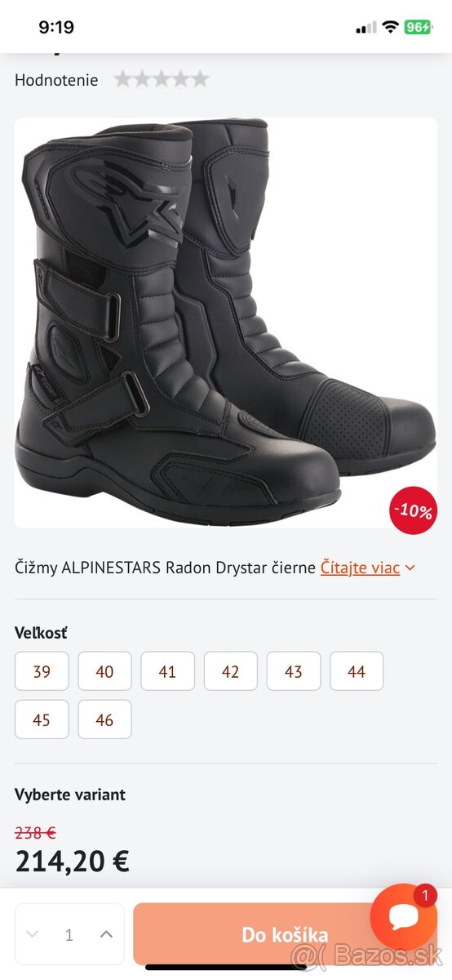This screenshot has width=452, height=980.
Task: Tap the Wi-Fi icon in status bar
Action: [390, 27]
